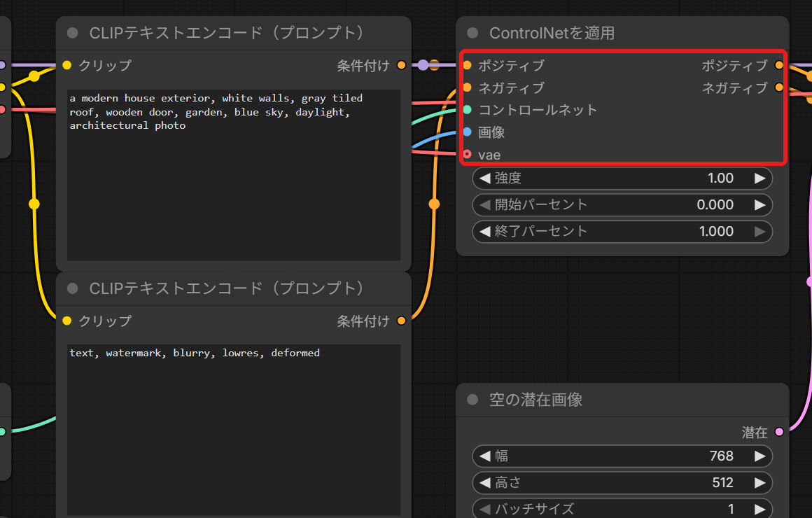Increase 終了パーセント with its right arrow
This screenshot has width=812, height=518.
759,232
